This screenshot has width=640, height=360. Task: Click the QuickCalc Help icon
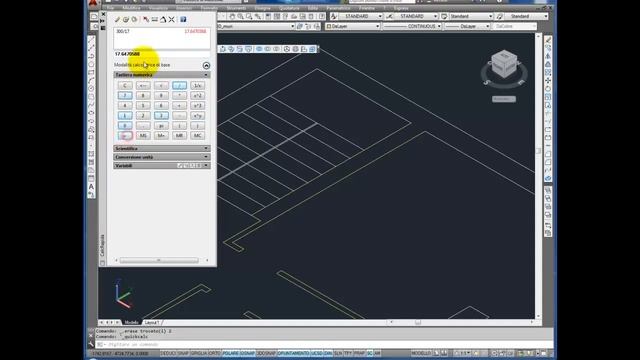pos(183,19)
